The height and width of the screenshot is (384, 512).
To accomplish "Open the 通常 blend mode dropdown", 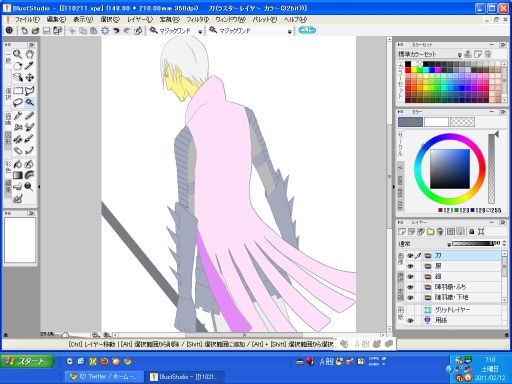I will [x=449, y=244].
